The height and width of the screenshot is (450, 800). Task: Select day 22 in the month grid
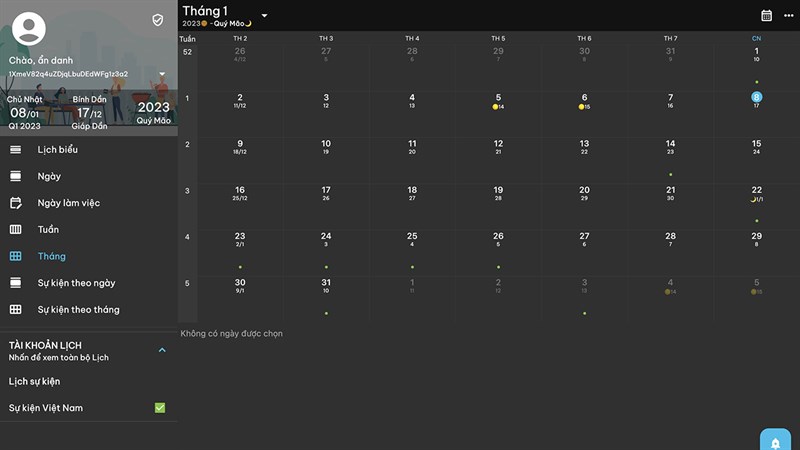[757, 190]
